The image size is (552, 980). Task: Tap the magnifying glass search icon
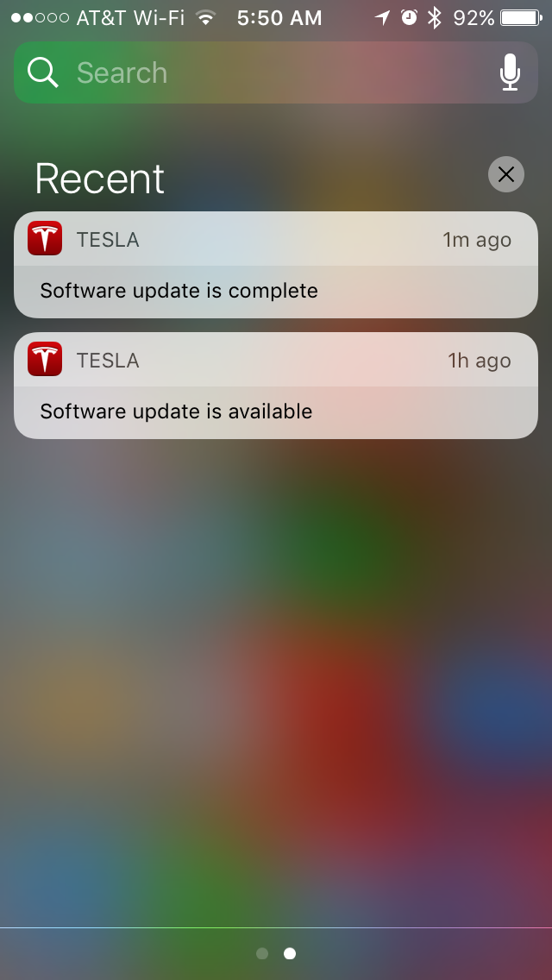[x=43, y=72]
